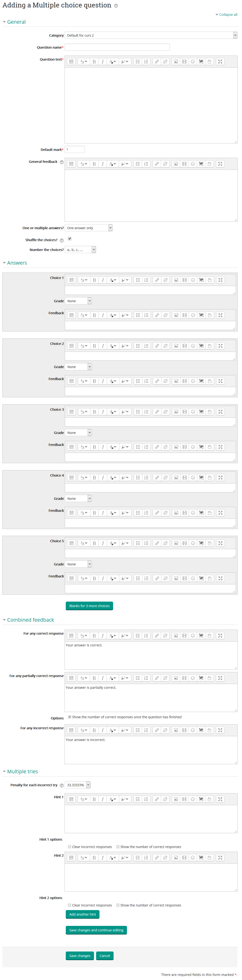Open font color picker in Question text editor

(112, 62)
